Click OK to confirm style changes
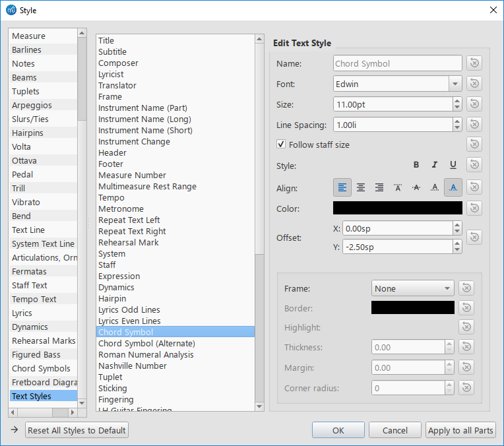The image size is (504, 446). coord(338,430)
